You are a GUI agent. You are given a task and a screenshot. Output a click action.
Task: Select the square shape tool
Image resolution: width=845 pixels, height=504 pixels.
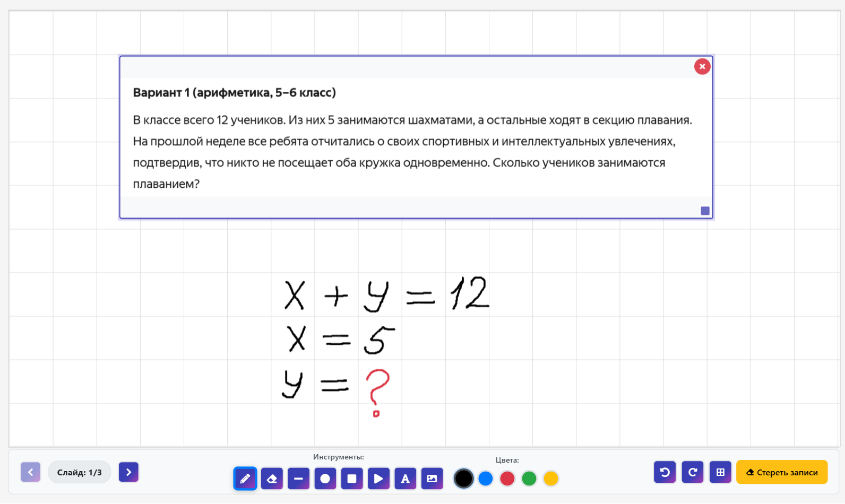[352, 479]
